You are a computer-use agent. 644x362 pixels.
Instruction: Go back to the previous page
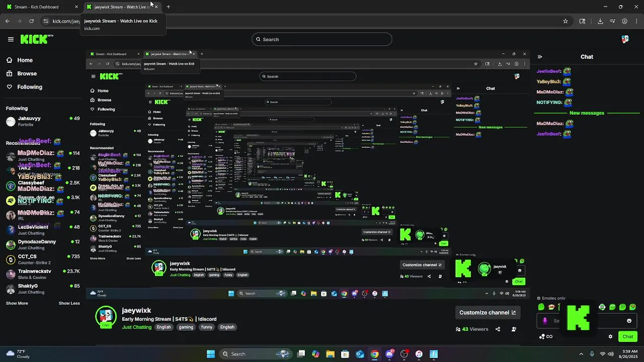pos(7,21)
